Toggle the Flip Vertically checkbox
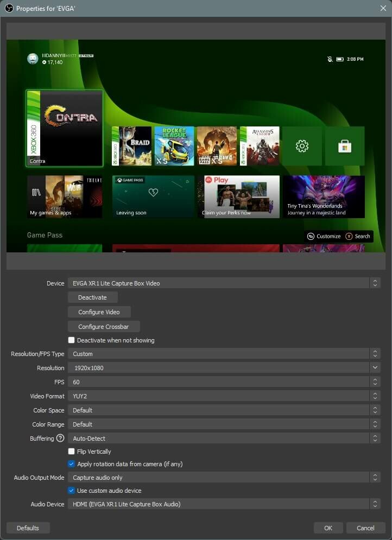Image resolution: width=392 pixels, height=540 pixels. (72, 452)
